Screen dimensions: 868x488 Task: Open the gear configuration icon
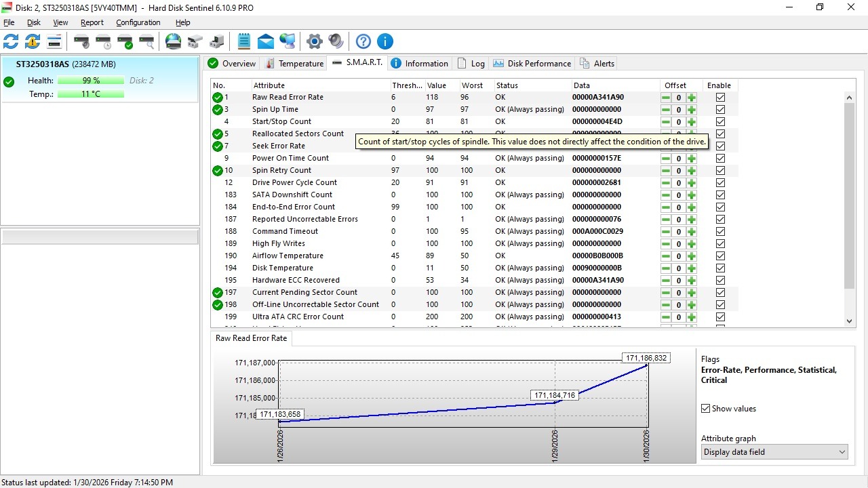coord(314,41)
